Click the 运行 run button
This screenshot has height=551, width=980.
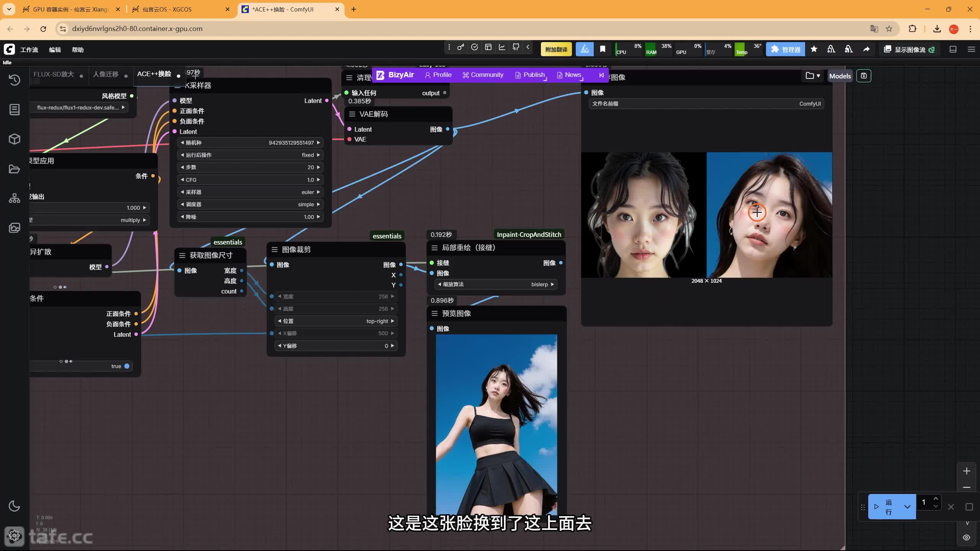click(x=884, y=507)
